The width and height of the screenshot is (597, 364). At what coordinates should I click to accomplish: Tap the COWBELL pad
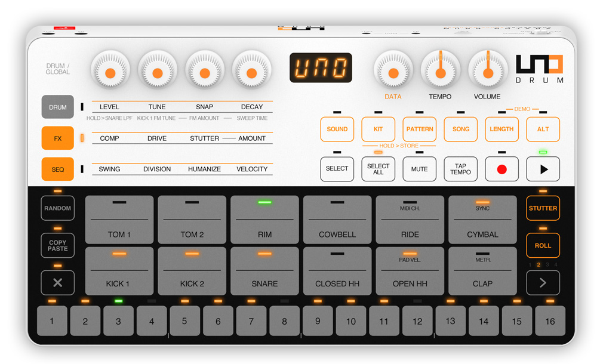pos(337,220)
